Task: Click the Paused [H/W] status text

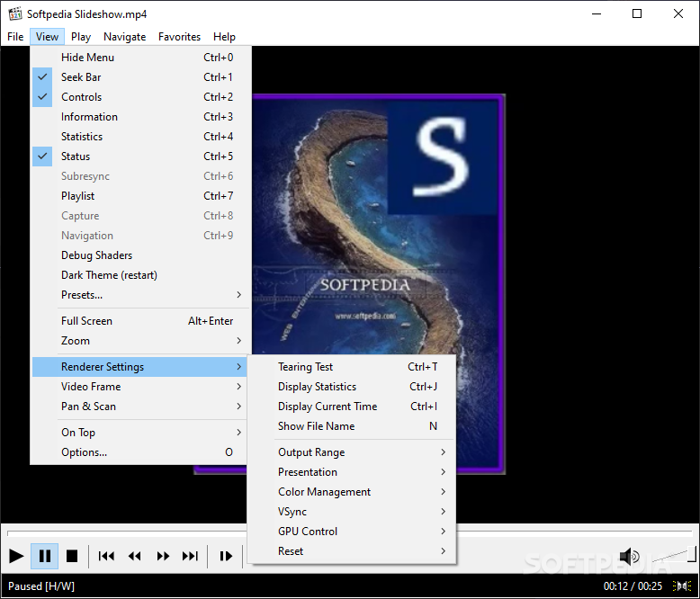Action: [x=41, y=586]
